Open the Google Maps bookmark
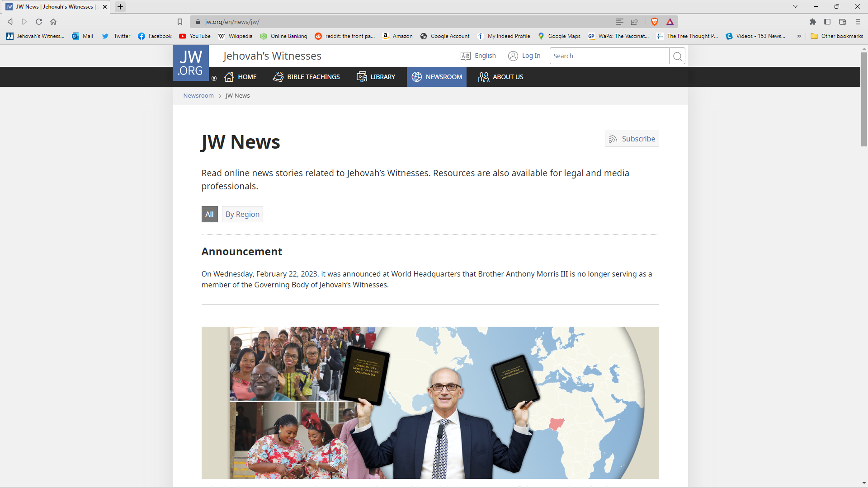Image resolution: width=868 pixels, height=488 pixels. [x=559, y=36]
